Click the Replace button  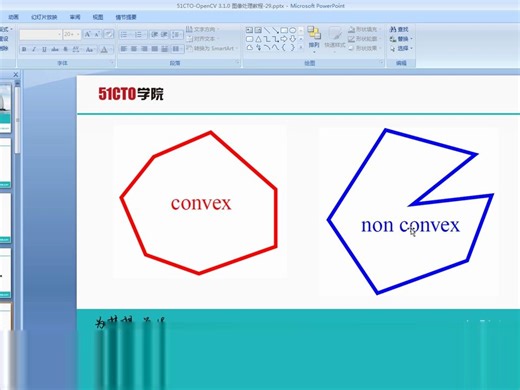(x=401, y=39)
